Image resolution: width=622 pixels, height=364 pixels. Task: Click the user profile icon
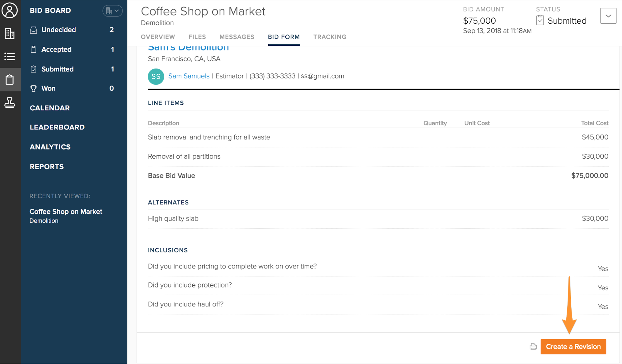coord(10,11)
